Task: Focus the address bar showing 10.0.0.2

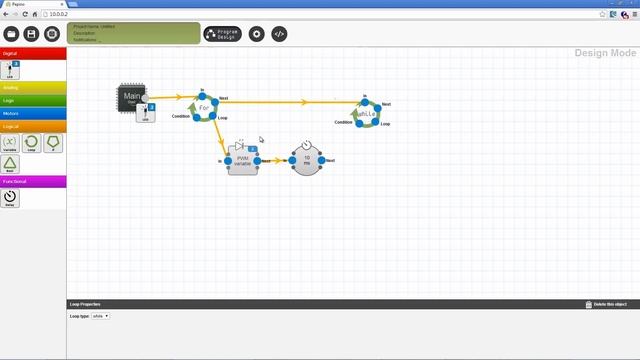Action: click(318, 14)
